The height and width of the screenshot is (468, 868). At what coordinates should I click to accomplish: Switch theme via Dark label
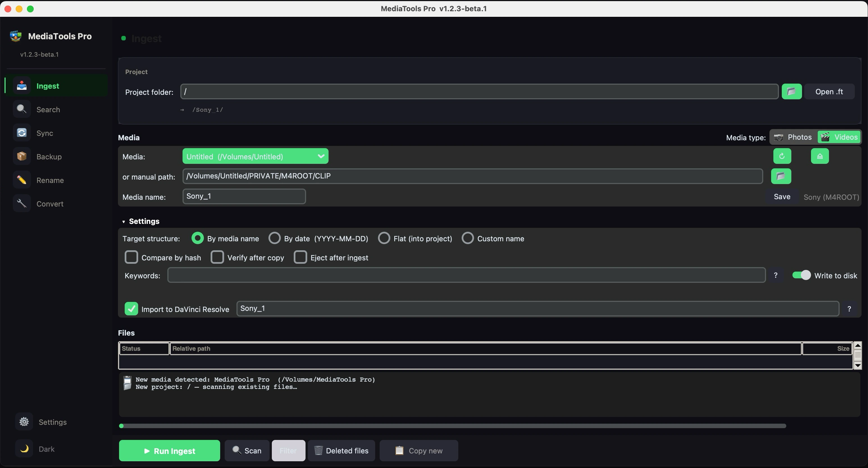pyautogui.click(x=47, y=449)
